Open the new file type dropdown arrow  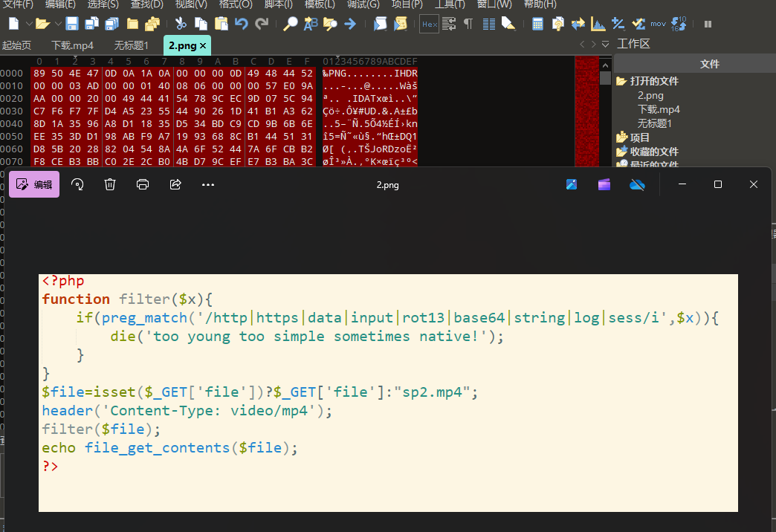coord(29,23)
